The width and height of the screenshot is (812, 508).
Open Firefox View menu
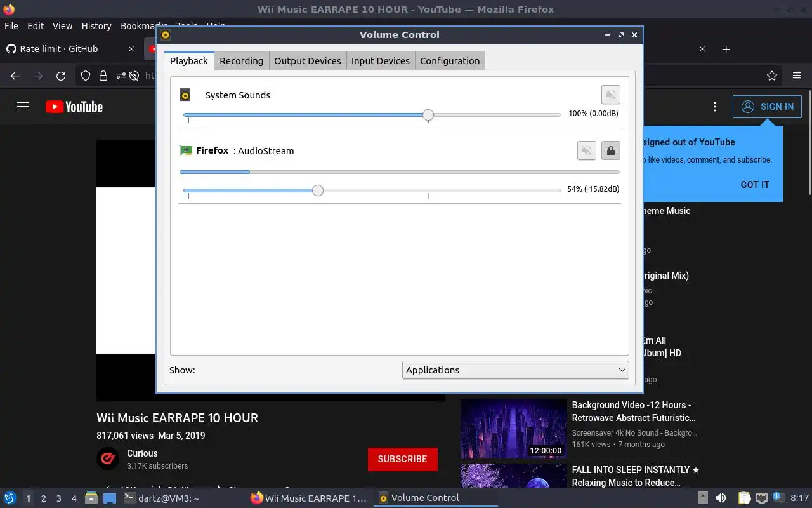(x=62, y=26)
